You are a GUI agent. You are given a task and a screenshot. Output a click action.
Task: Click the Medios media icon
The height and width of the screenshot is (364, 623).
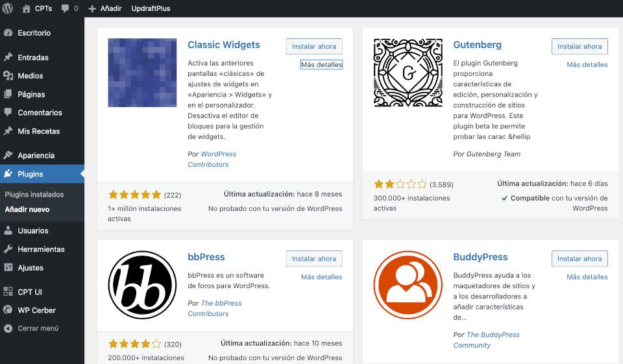pyautogui.click(x=8, y=75)
